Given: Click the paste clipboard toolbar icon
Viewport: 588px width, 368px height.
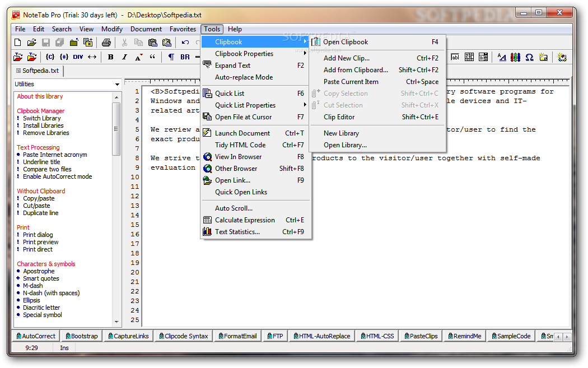Looking at the screenshot, I should click(153, 43).
